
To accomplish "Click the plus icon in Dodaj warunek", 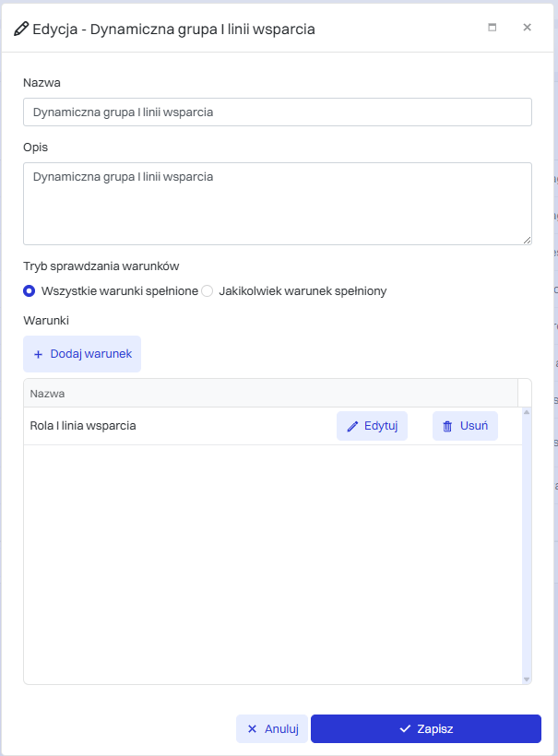I will 38,354.
